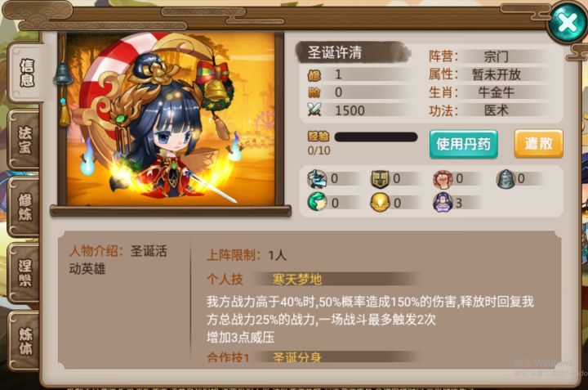Click the golden orb stat icon
The image size is (588, 390).
pyautogui.click(x=380, y=202)
